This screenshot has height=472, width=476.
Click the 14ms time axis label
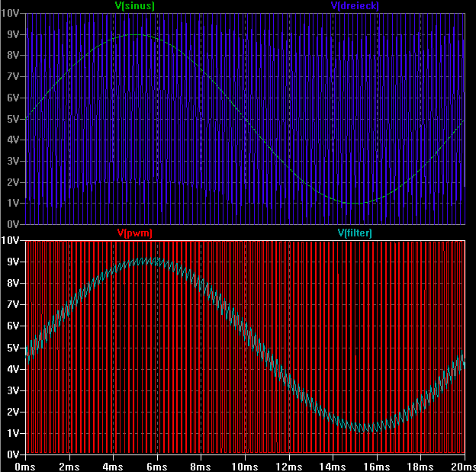(x=333, y=467)
